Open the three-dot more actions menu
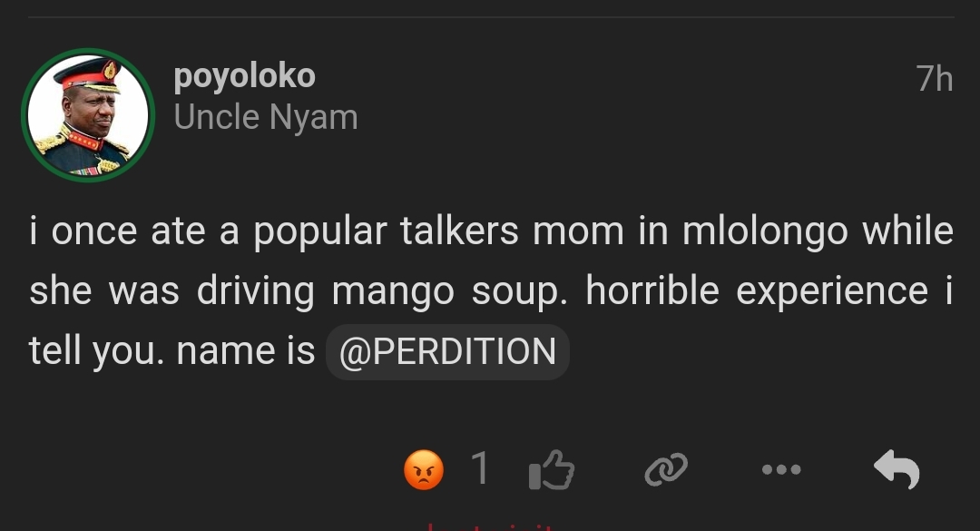 coord(781,470)
